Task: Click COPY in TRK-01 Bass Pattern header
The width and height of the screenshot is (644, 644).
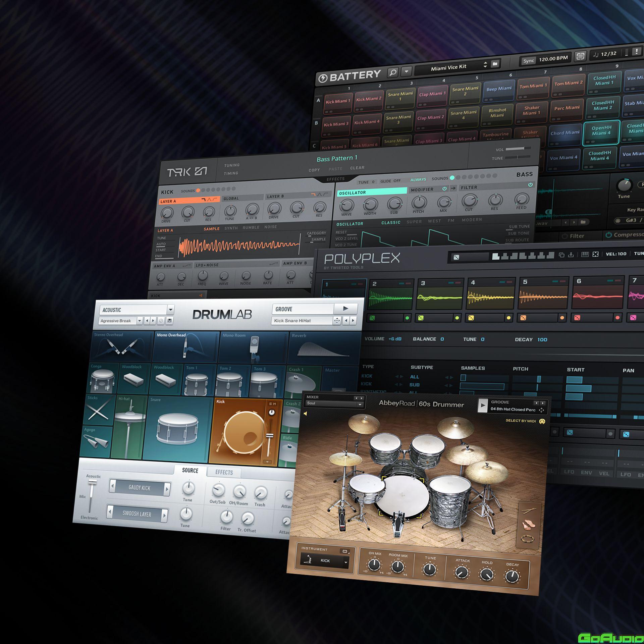Action: tap(314, 170)
